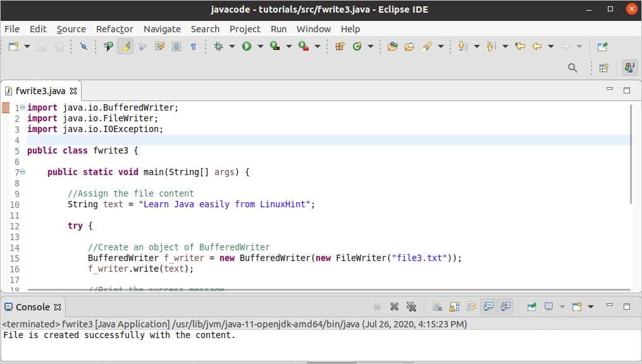The image size is (642, 364).
Task: Run the fwrite3 application
Action: click(246, 46)
